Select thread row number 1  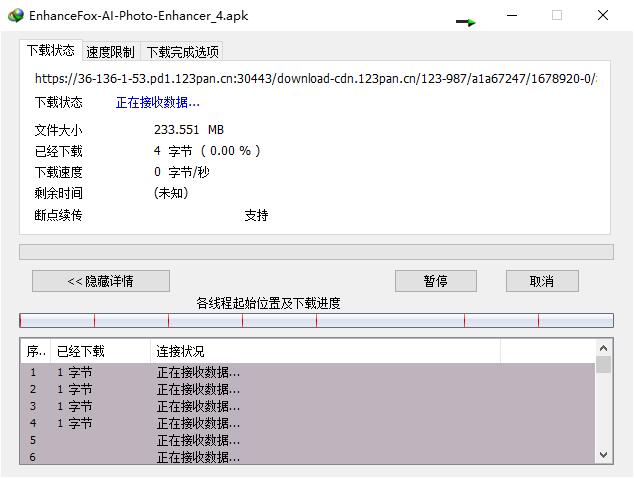pos(300,372)
